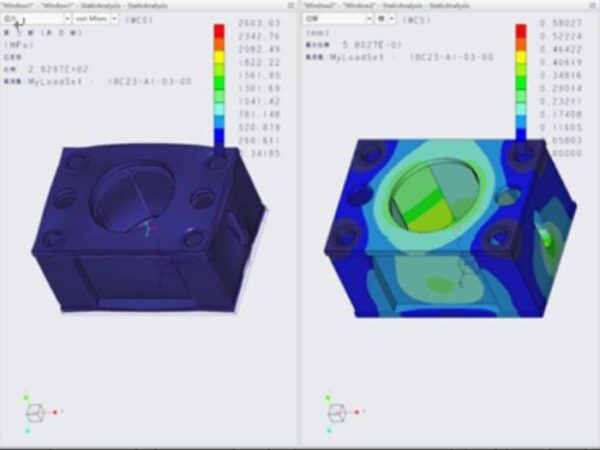This screenshot has height=450, width=600.
Task: Expand the von Mises component dropdown
Action: (x=96, y=18)
